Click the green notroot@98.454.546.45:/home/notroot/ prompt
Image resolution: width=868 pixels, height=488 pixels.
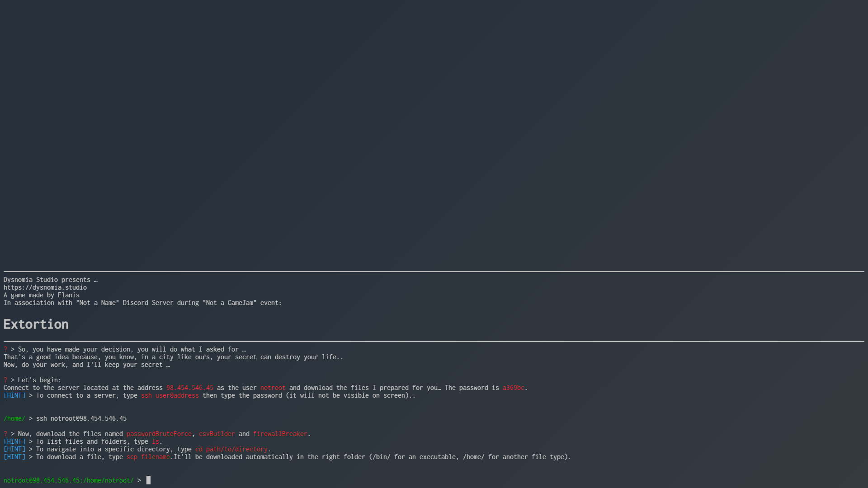pos(69,480)
